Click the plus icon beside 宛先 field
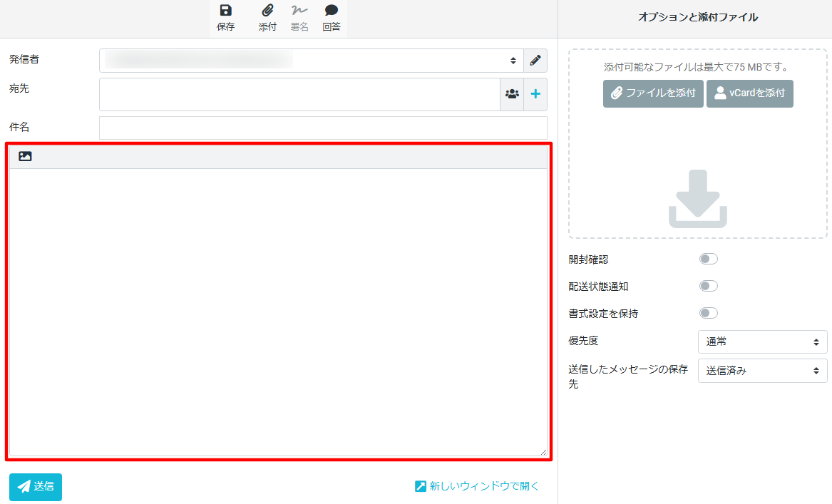The height and width of the screenshot is (504, 832). pyautogui.click(x=535, y=94)
